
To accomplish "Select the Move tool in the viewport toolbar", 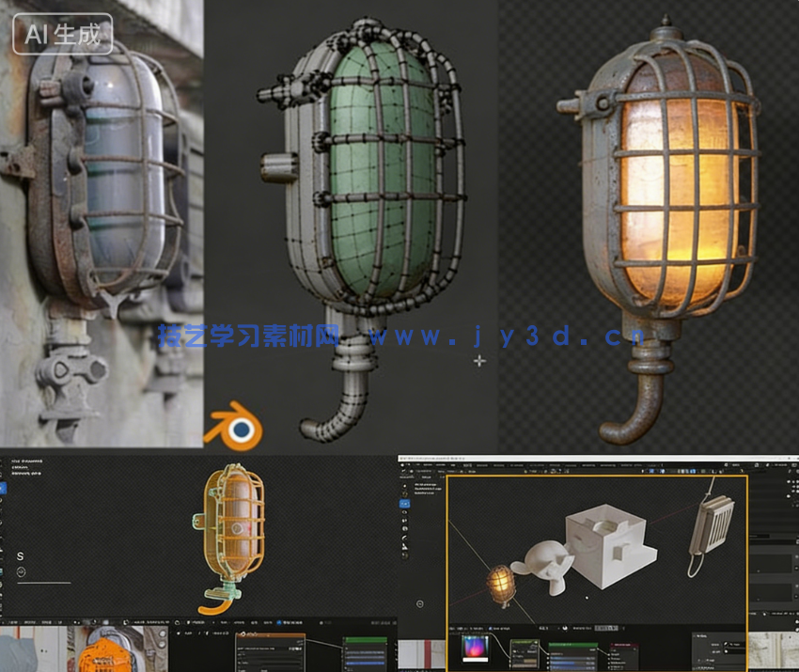I will [x=404, y=503].
